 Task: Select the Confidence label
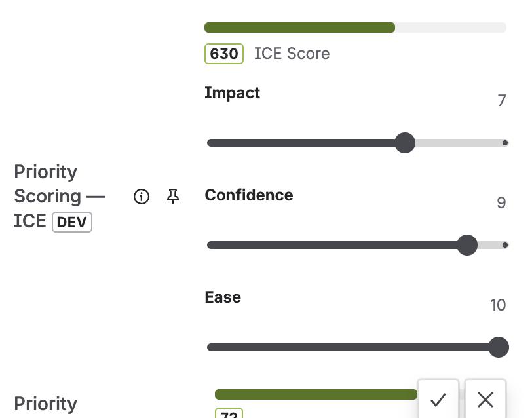[x=249, y=195]
